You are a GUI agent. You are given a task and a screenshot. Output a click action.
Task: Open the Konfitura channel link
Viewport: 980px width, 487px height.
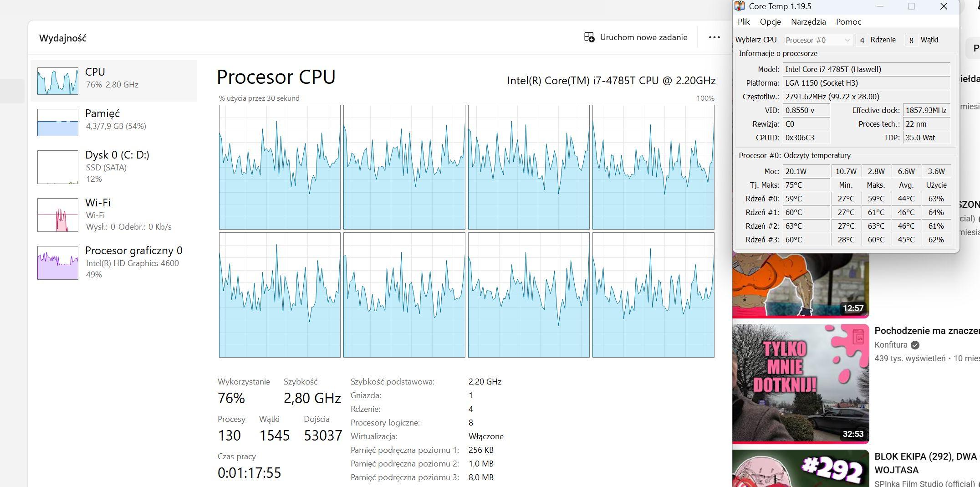pos(891,345)
